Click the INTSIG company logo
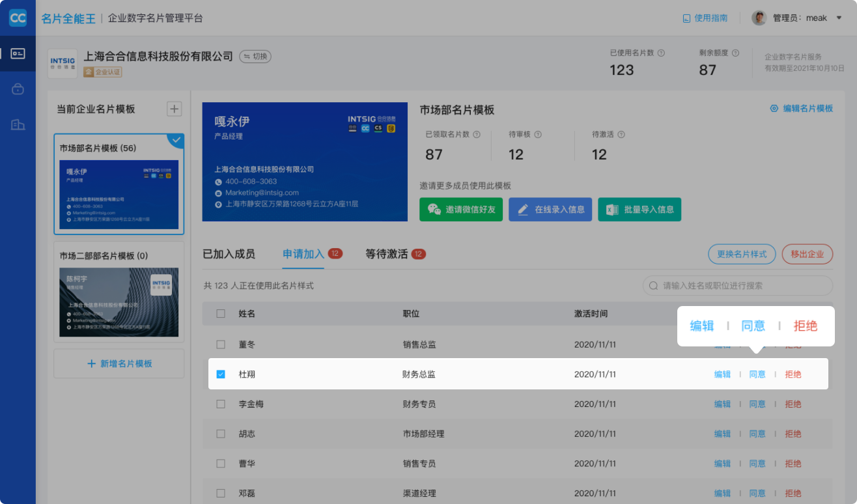This screenshot has height=504, width=857. [x=63, y=63]
